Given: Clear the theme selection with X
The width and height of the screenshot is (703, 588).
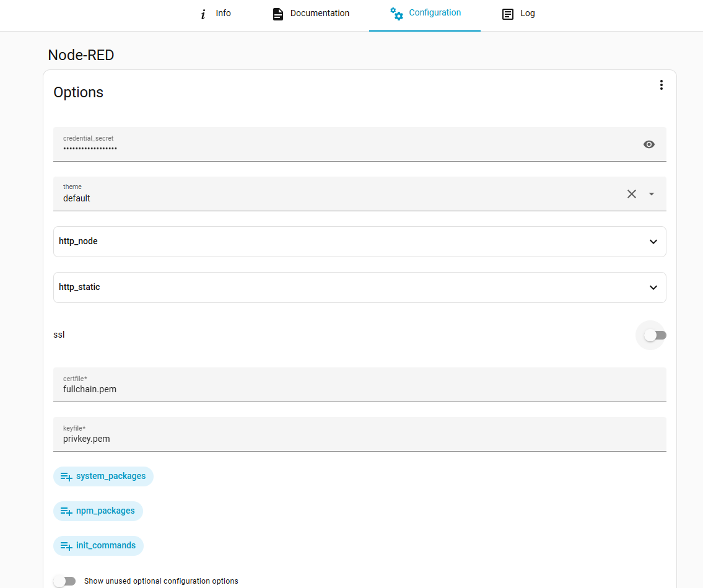Looking at the screenshot, I should pos(632,194).
